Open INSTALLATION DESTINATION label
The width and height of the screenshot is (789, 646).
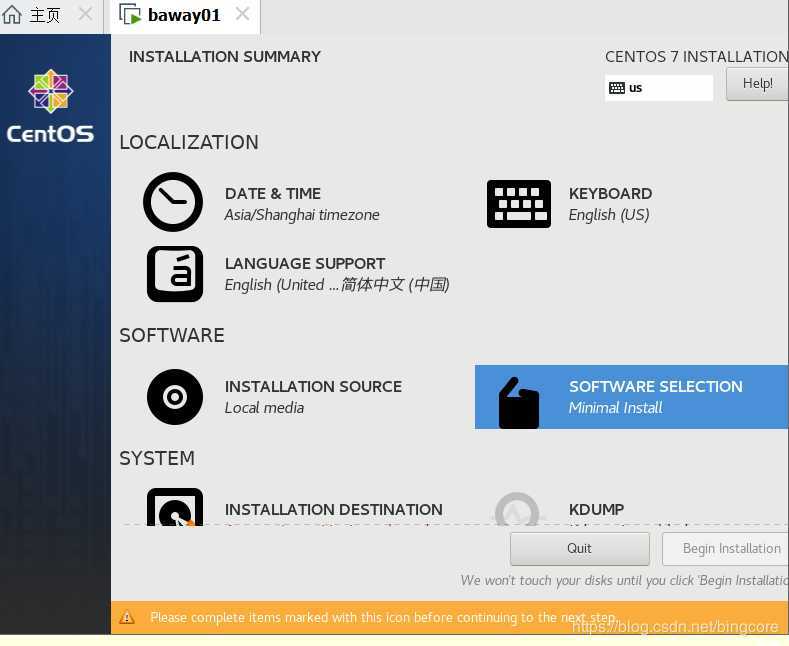click(334, 509)
